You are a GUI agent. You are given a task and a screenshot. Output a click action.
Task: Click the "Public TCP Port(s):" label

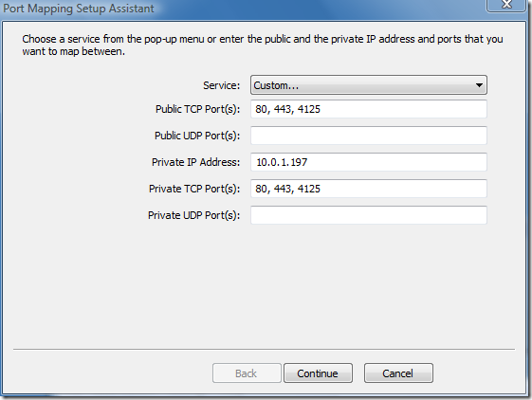tap(197, 109)
